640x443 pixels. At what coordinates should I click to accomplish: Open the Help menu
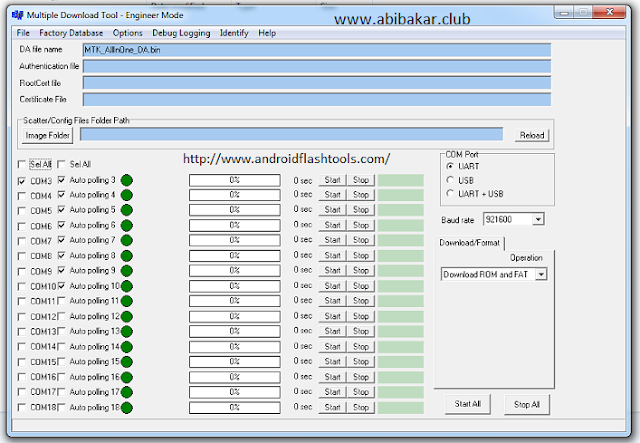pos(267,33)
